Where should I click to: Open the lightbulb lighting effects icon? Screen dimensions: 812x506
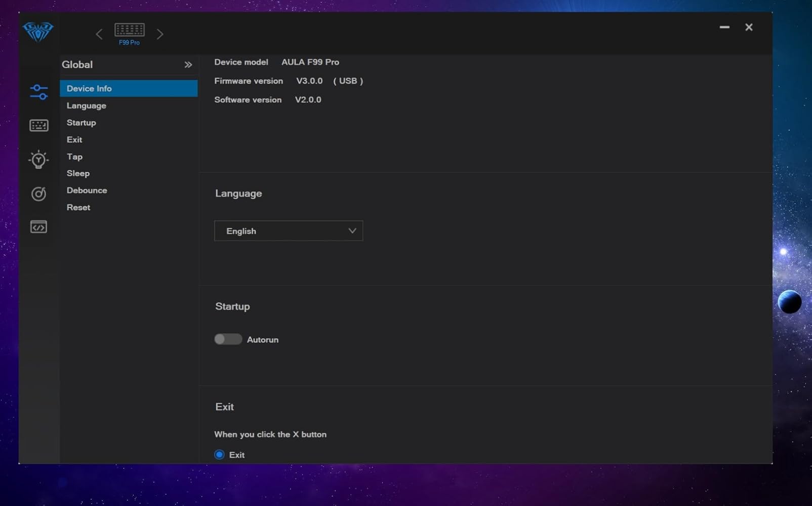(38, 160)
